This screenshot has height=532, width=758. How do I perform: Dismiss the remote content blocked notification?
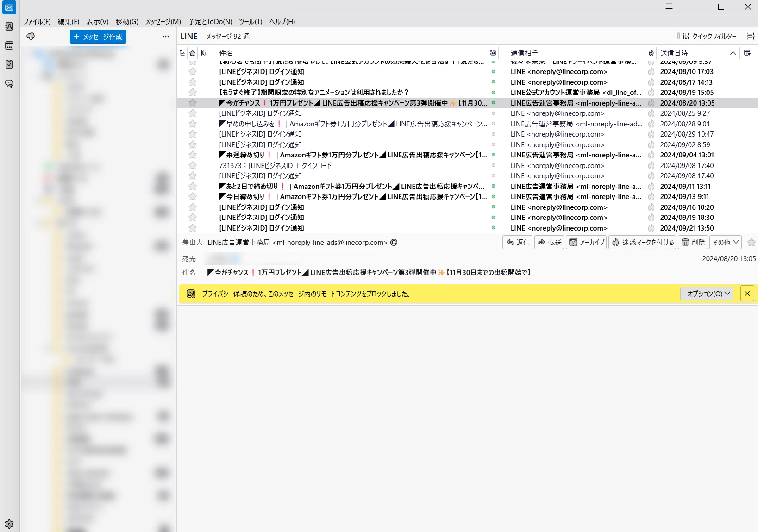coord(747,294)
